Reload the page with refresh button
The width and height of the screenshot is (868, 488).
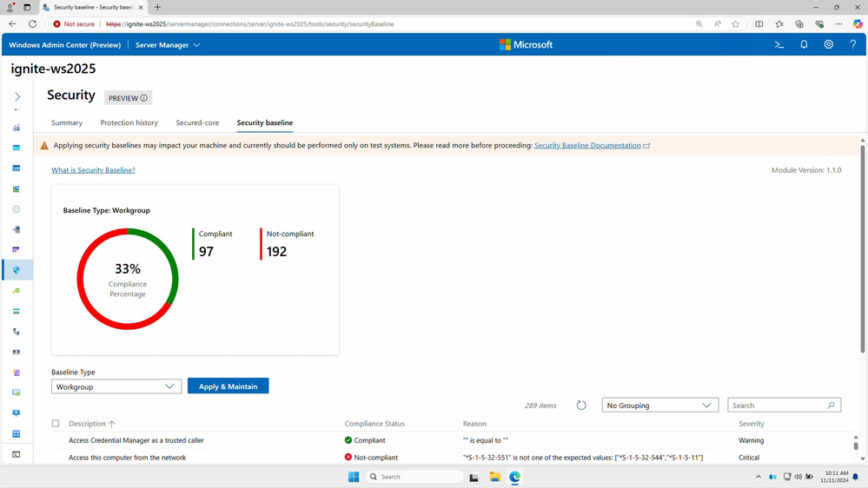(x=33, y=23)
